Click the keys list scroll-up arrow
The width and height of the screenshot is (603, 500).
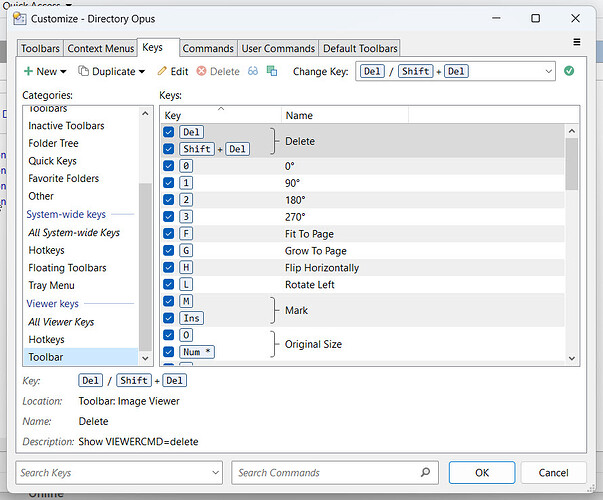click(572, 131)
